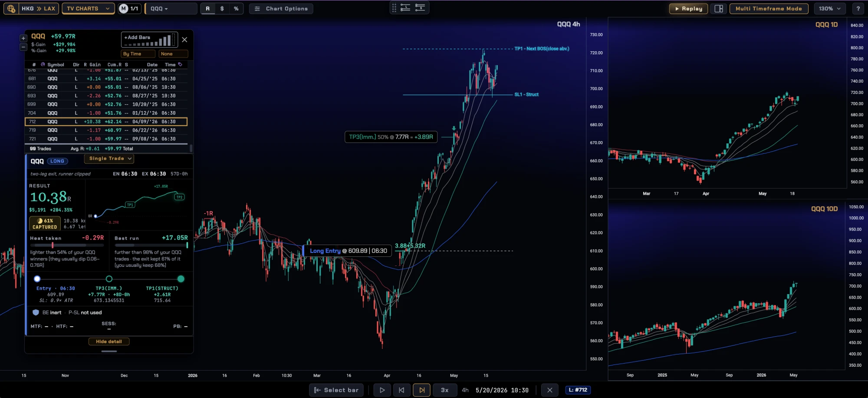Click the SL1 - Struct line label
868x398 pixels.
pyautogui.click(x=526, y=94)
